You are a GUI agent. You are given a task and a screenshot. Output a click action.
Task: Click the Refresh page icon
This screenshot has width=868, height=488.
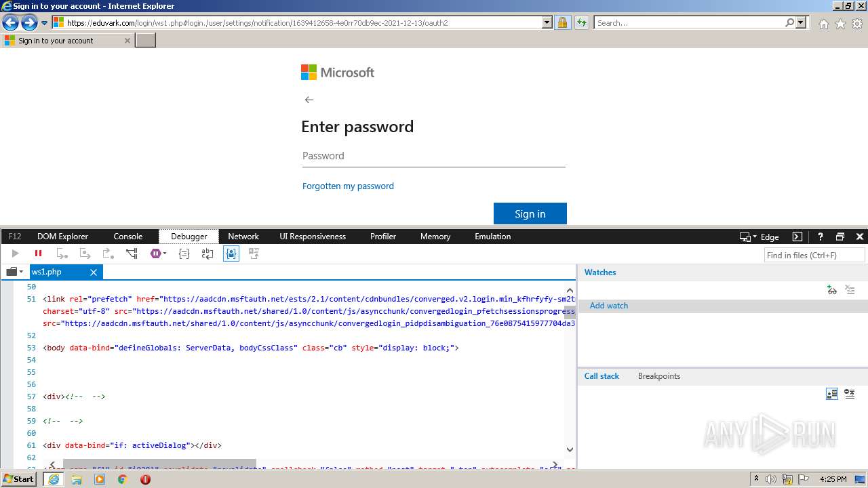coord(582,22)
